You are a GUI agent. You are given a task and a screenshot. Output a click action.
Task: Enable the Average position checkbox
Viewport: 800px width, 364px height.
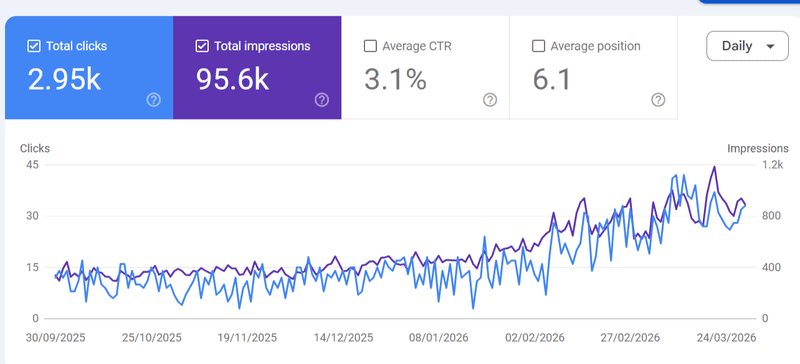(538, 46)
